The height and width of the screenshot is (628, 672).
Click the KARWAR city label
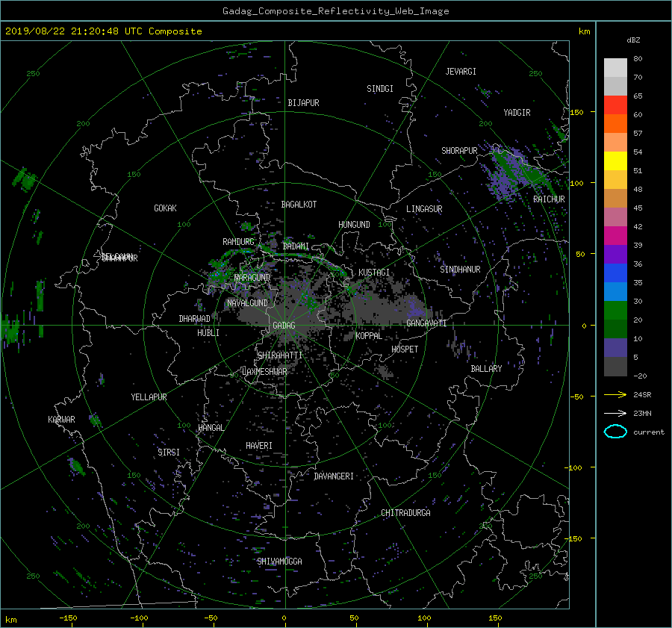(x=61, y=420)
